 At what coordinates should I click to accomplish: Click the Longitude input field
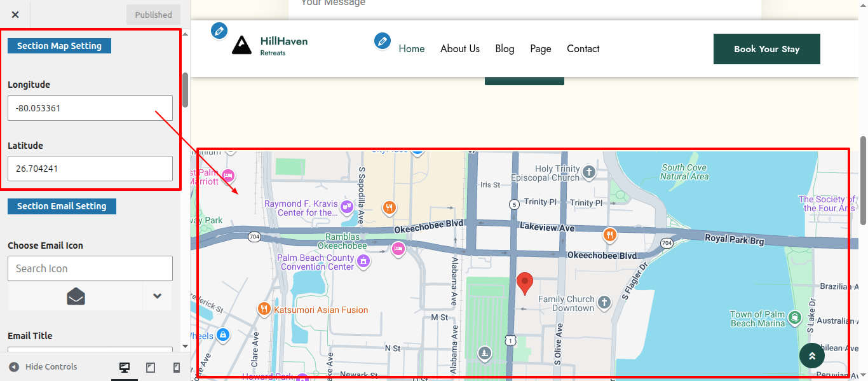pos(90,108)
